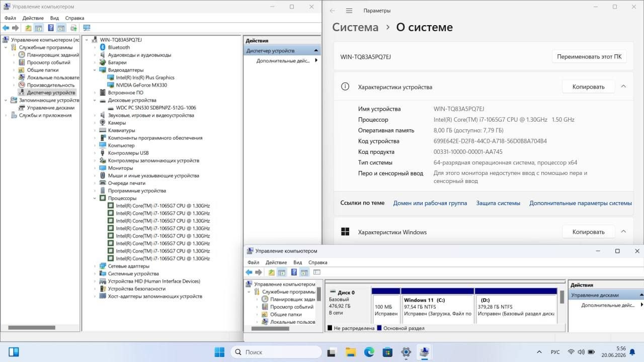
Task: Select the NVIDIA GeForce MX330 adapter
Action: click(141, 85)
